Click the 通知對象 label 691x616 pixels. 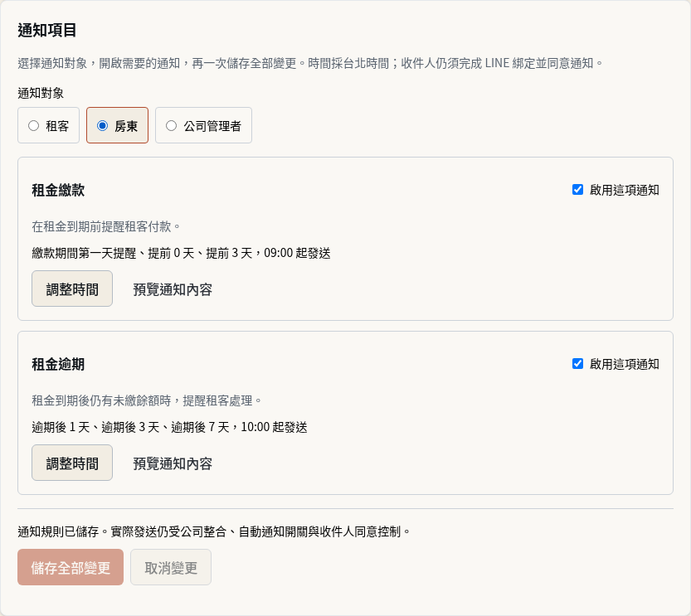[x=41, y=93]
